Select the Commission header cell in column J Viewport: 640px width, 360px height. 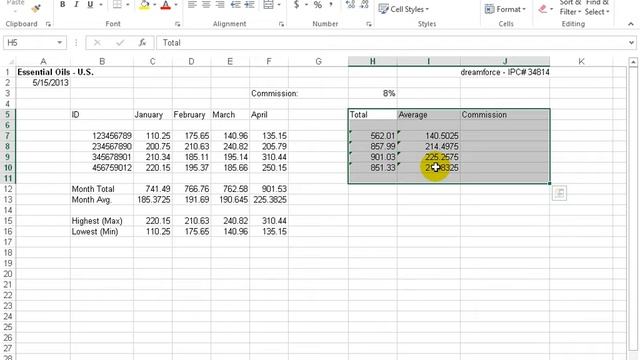point(505,115)
